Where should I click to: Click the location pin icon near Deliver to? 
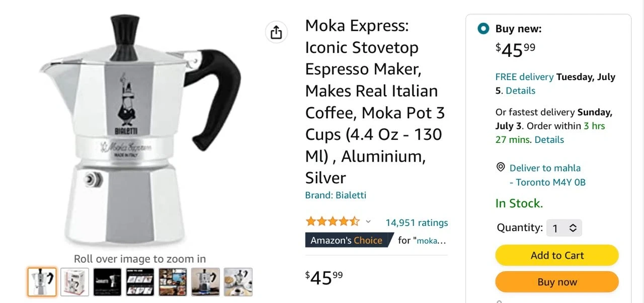pos(501,167)
